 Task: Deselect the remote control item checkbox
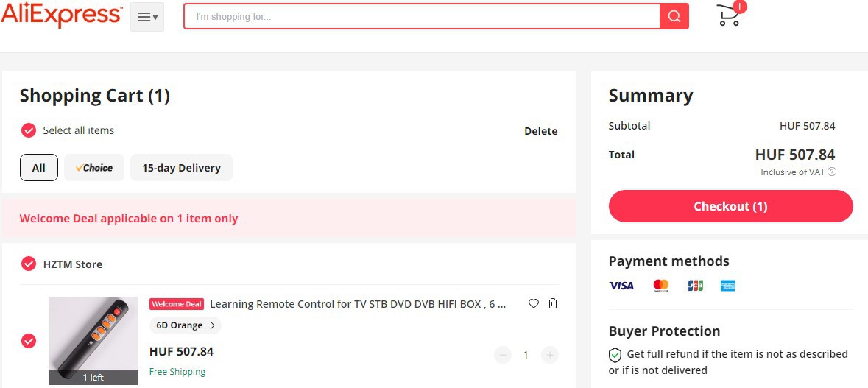pos(29,341)
